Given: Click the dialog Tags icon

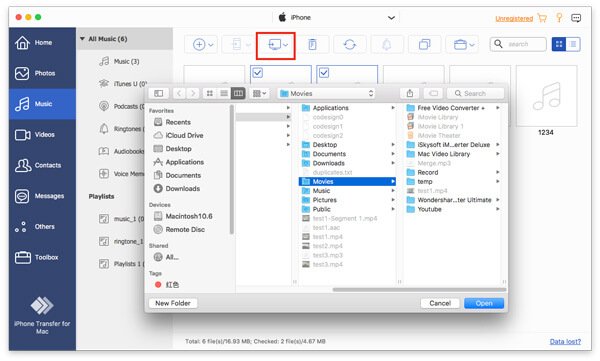Looking at the screenshot, I should [433, 93].
